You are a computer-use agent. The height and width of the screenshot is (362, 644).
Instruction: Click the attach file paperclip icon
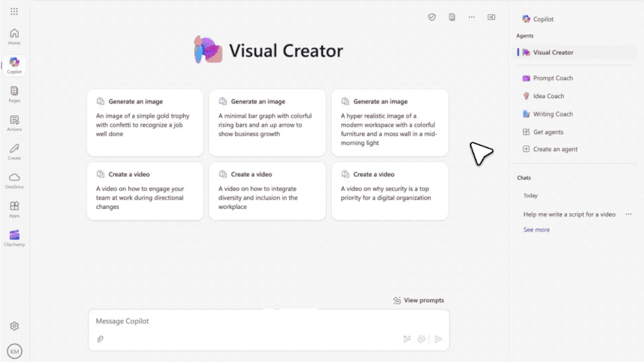(100, 339)
